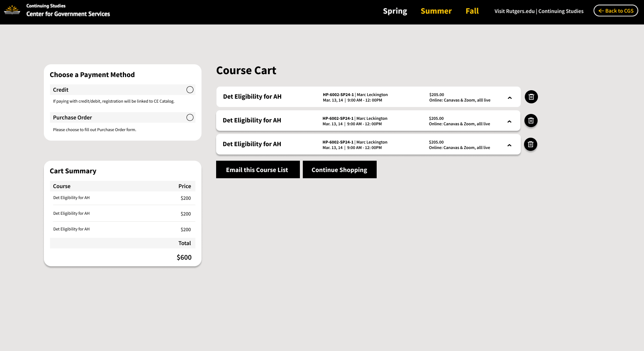Collapse the first course details with its chevron
The width and height of the screenshot is (644, 351).
[509, 98]
